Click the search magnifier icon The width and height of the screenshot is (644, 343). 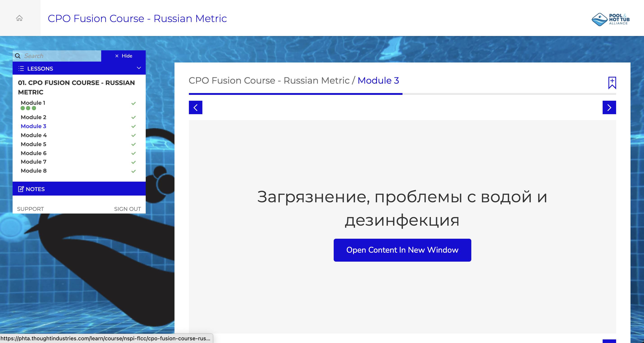[18, 56]
